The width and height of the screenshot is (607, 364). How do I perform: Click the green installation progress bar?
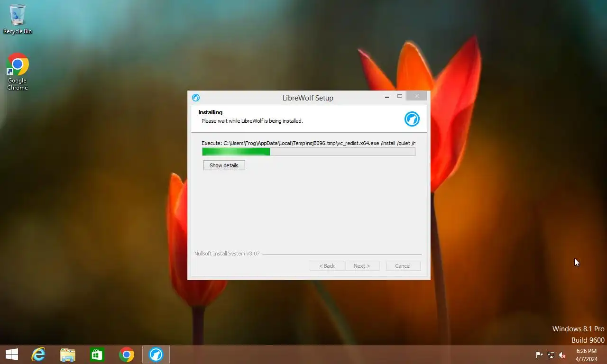(x=309, y=152)
